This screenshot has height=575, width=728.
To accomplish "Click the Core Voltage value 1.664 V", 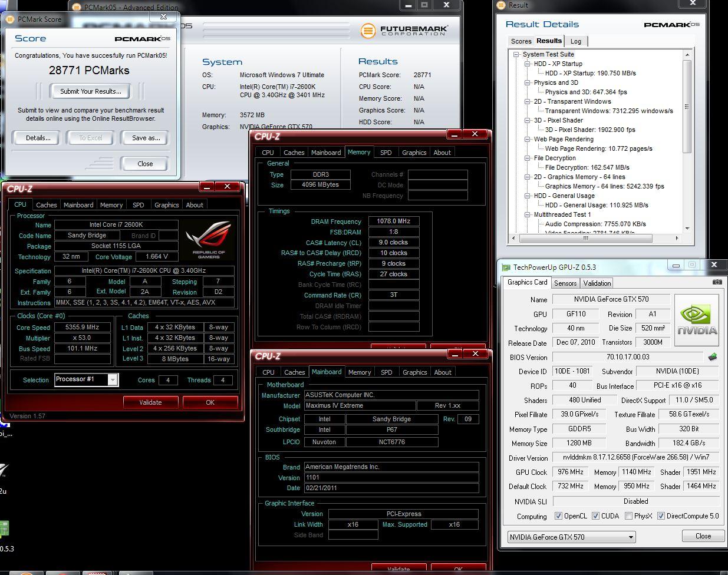I will (x=156, y=257).
